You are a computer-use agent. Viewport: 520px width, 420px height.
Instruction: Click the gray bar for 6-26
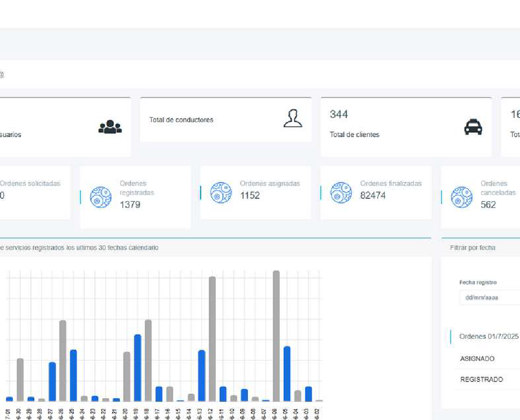[63, 361]
